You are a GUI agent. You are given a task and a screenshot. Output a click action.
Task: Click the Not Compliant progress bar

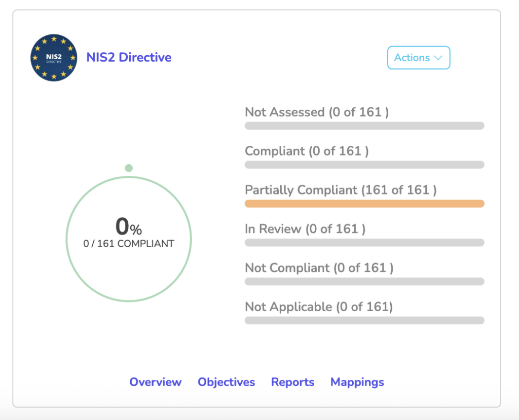coord(364,282)
